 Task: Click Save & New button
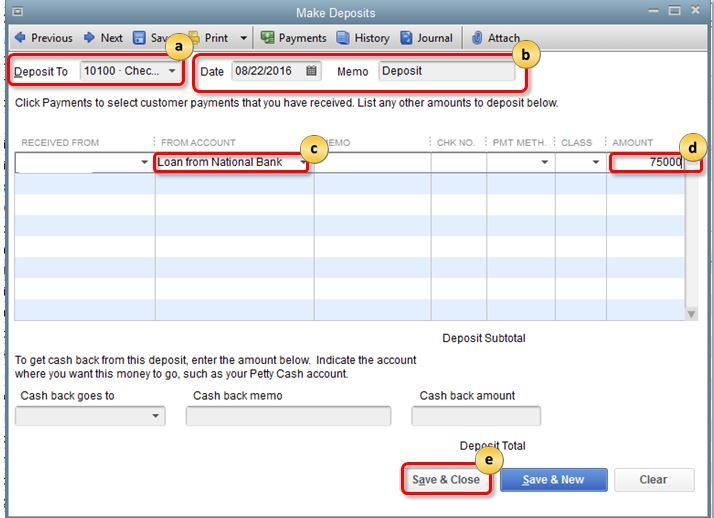553,479
